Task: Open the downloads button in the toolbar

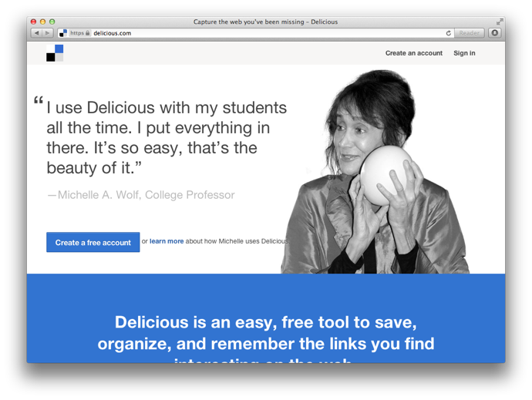Action: tap(495, 33)
